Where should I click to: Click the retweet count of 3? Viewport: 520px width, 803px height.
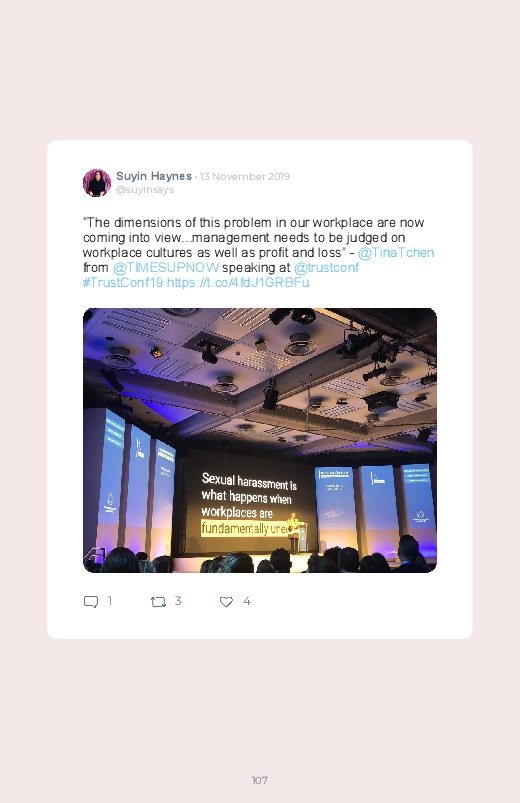pos(178,601)
